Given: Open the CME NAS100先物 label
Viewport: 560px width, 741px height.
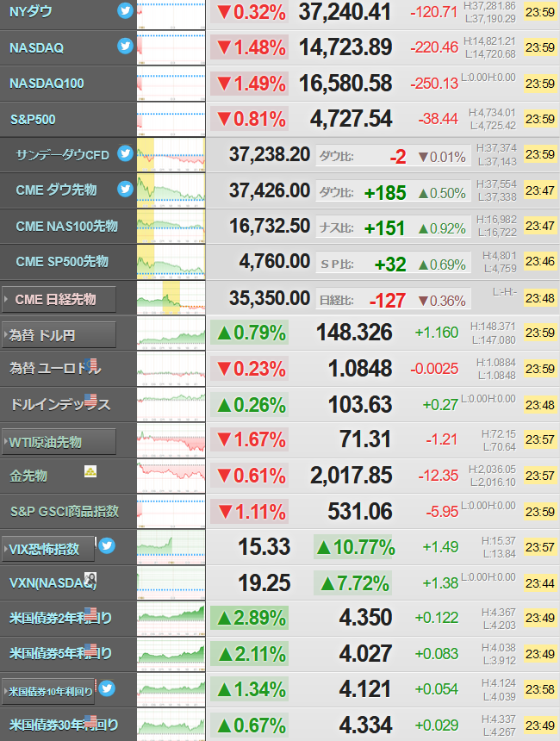Looking at the screenshot, I should coord(66,226).
